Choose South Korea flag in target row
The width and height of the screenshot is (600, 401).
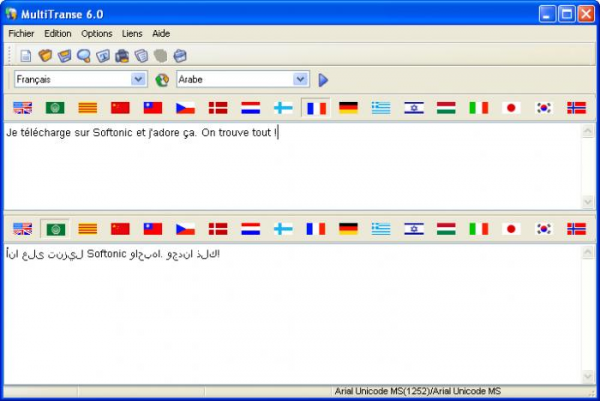tap(544, 228)
